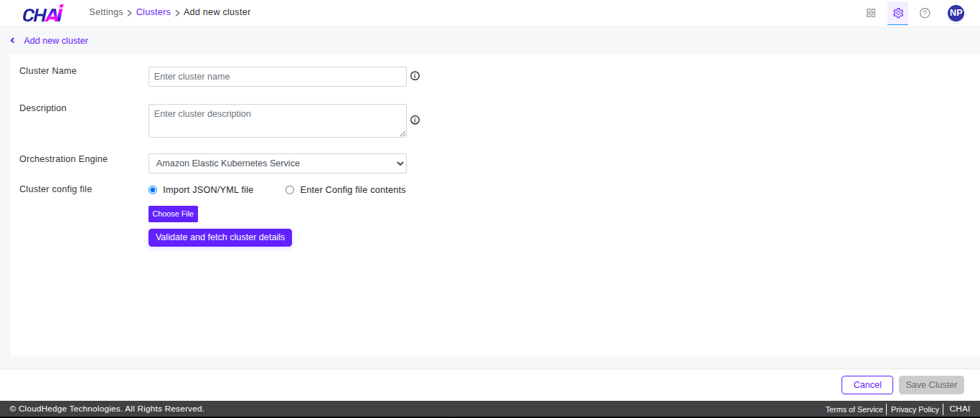Cancel the new cluster form

click(x=867, y=384)
